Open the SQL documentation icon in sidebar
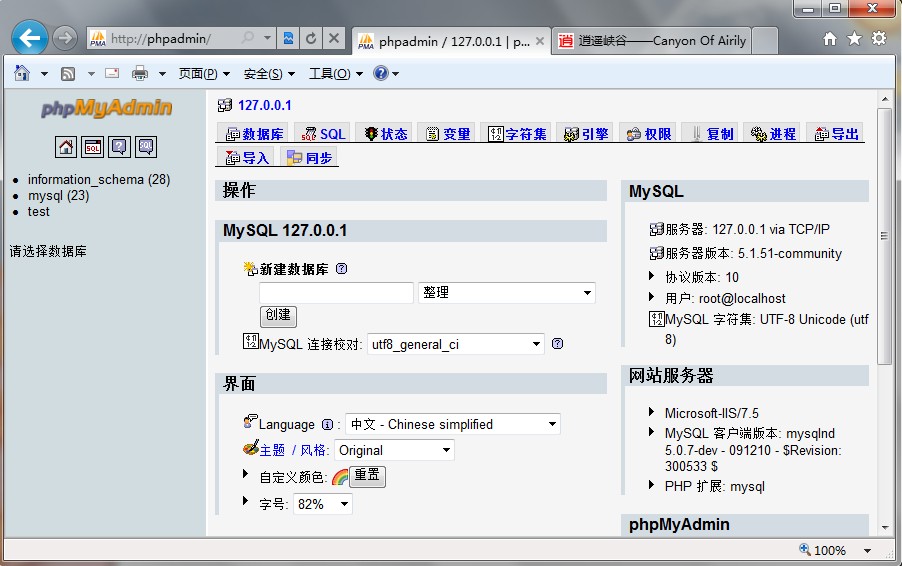This screenshot has width=902, height=566. pyautogui.click(x=146, y=147)
